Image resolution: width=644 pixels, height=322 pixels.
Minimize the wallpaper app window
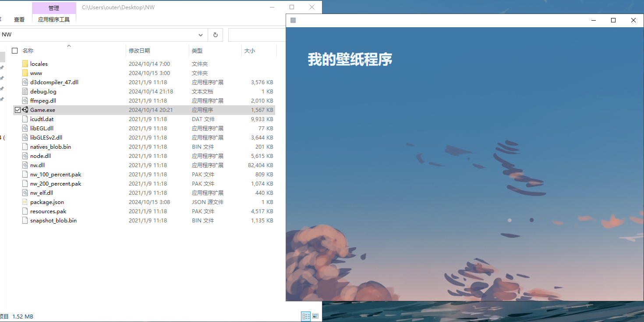pyautogui.click(x=594, y=20)
